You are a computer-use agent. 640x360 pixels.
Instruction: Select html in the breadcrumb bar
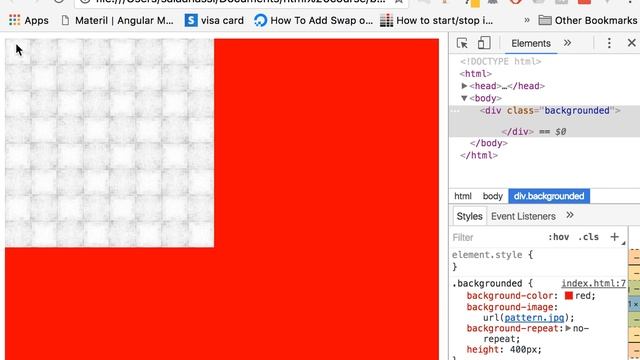pyautogui.click(x=463, y=196)
